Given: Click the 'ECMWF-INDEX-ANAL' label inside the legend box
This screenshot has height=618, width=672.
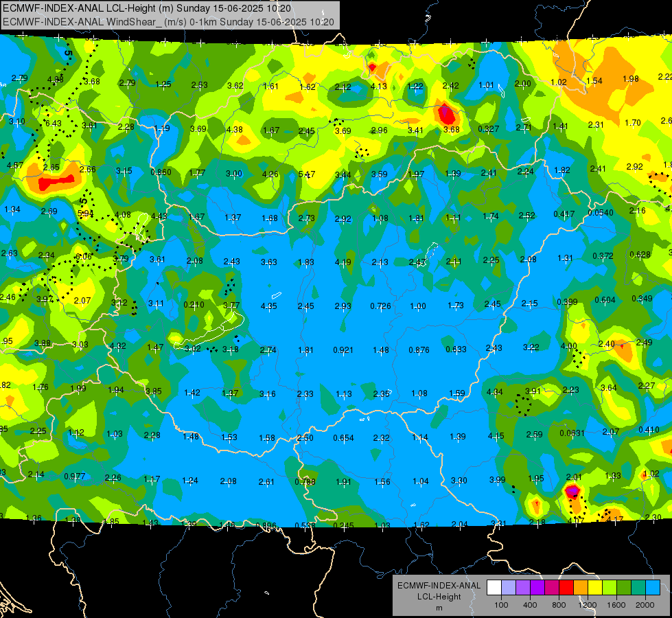Looking at the screenshot, I should tap(439, 586).
